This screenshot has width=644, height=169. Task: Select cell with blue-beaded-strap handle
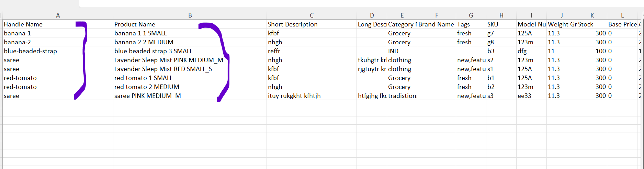pyautogui.click(x=58, y=51)
